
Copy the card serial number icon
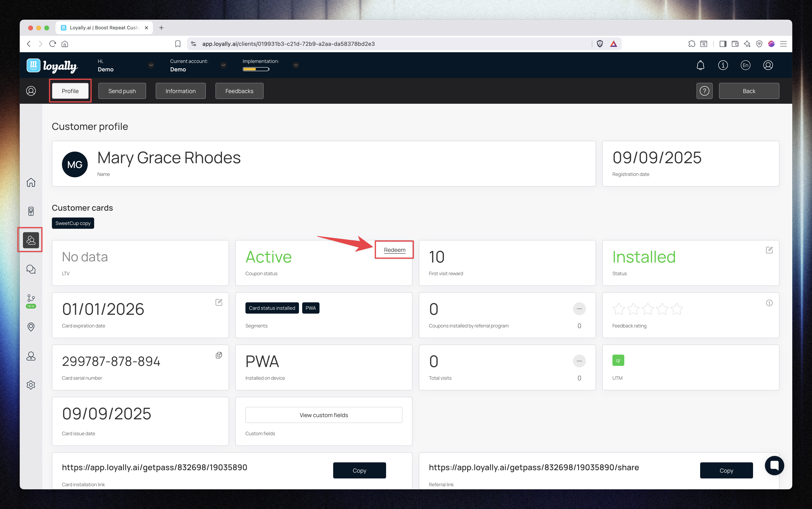219,355
